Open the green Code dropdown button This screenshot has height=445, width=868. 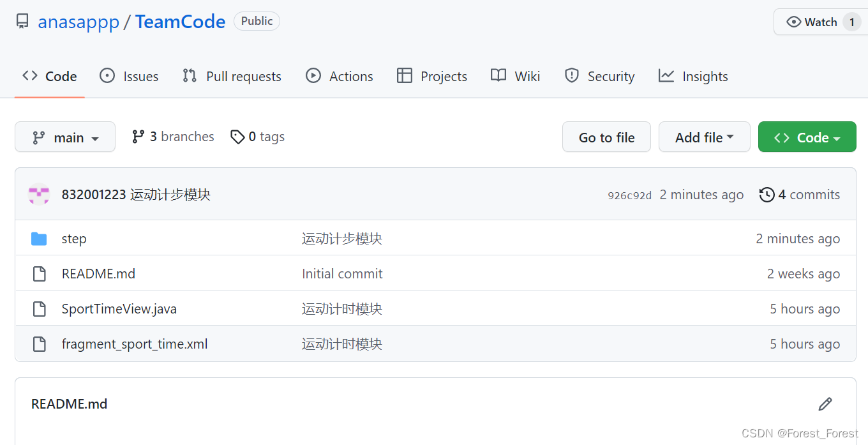(x=807, y=137)
